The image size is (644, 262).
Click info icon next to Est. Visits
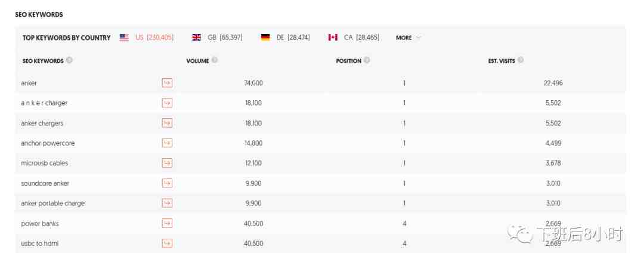(521, 60)
